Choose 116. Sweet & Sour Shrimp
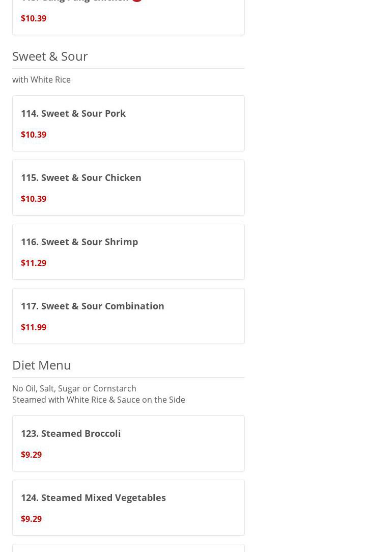392x552 pixels. tap(79, 242)
